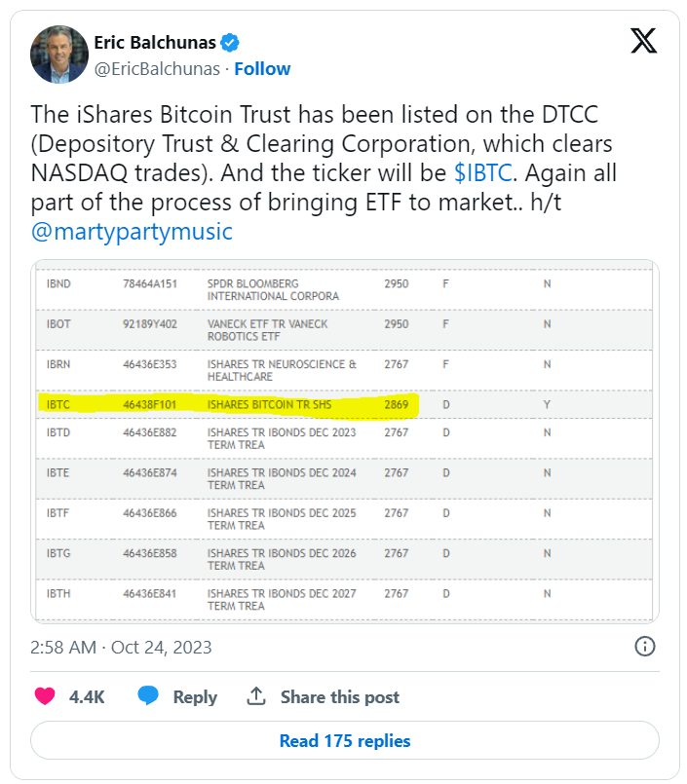Click the reply speech bubble icon
Image resolution: width=687 pixels, height=784 pixels.
tap(148, 696)
